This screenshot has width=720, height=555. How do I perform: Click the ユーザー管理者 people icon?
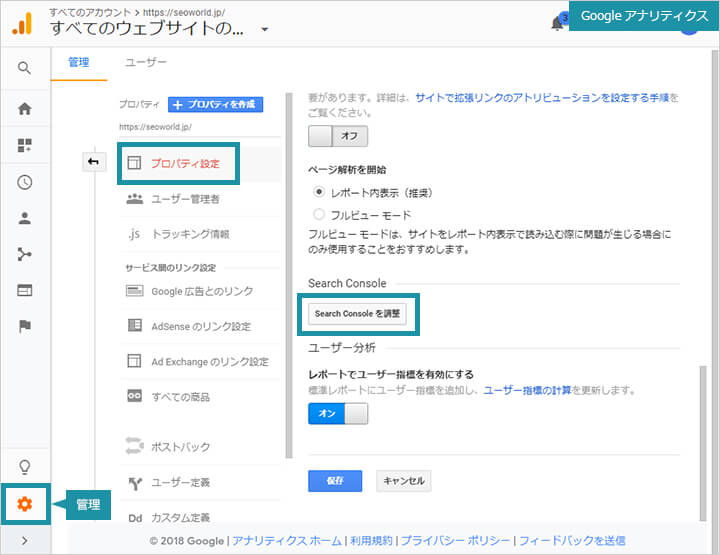coord(135,199)
